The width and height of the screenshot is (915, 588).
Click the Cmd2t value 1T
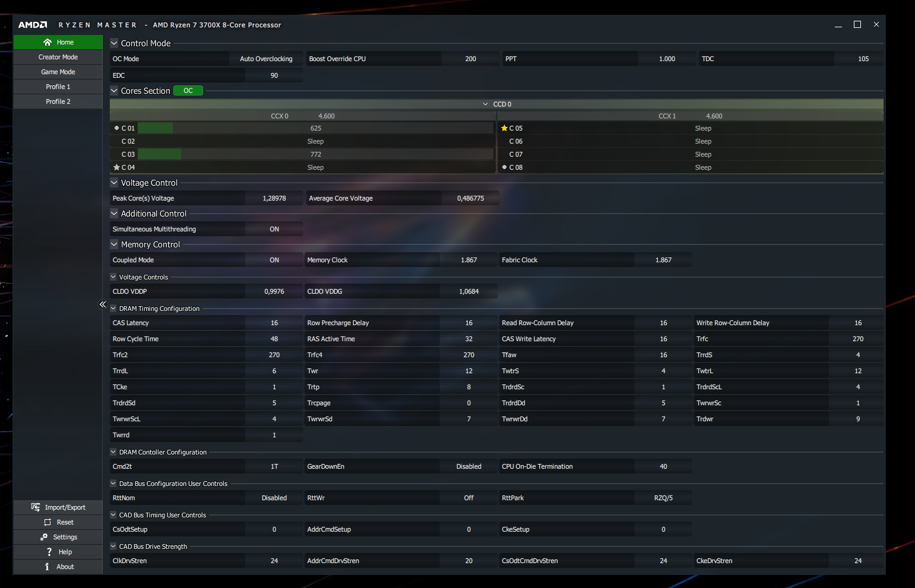pos(274,466)
